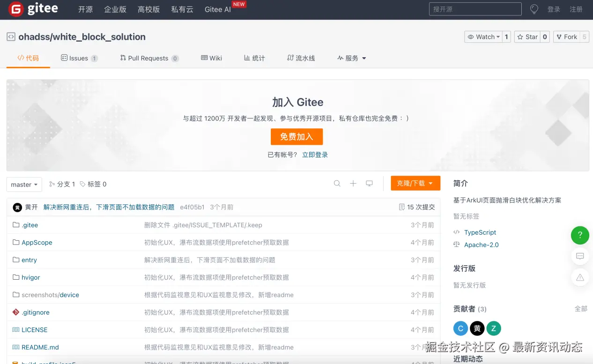This screenshot has height=364, width=593.
Task: Open the Gitee AI menu item
Action: click(217, 9)
